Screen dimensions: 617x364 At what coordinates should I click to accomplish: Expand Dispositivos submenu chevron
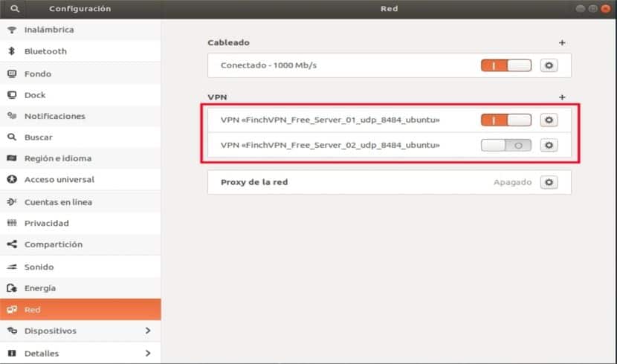click(148, 331)
